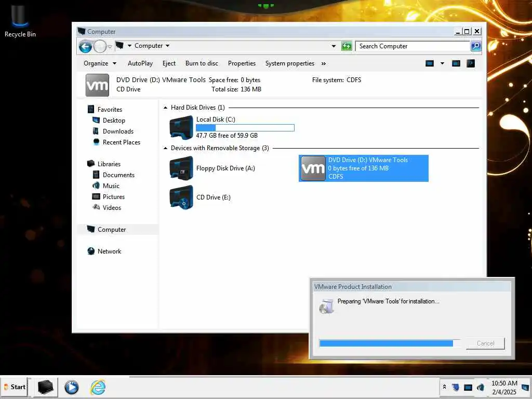Show more commands via the chevron

[324, 63]
